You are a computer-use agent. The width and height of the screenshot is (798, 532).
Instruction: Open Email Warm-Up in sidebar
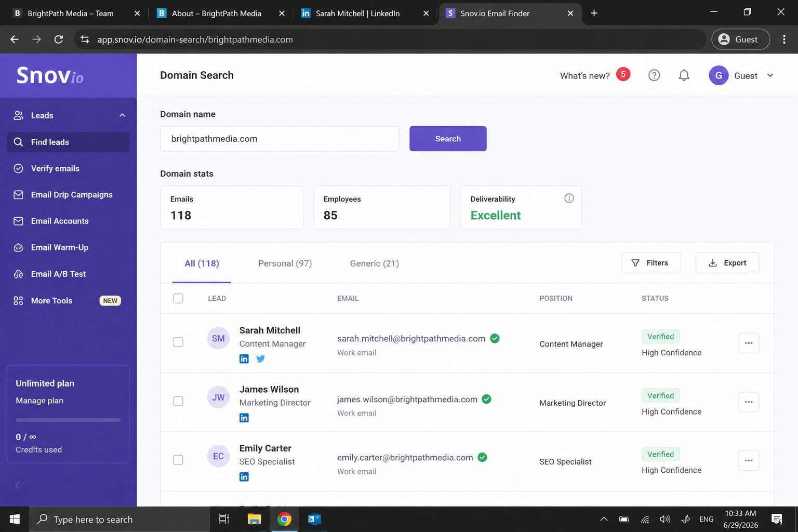(x=68, y=247)
